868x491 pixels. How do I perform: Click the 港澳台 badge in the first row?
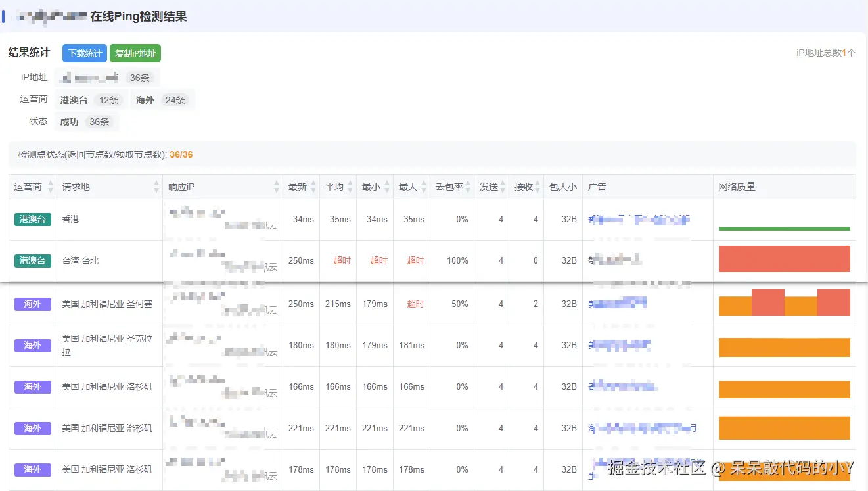pyautogui.click(x=32, y=219)
